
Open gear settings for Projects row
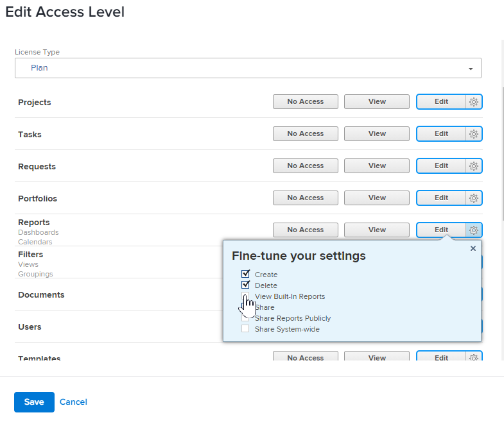pos(474,102)
